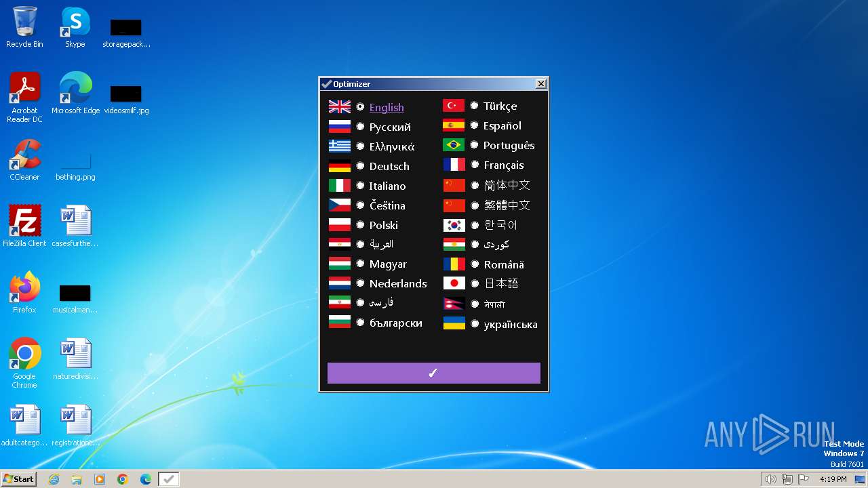Screen dimensions: 868x488
Task: Click the Romanian flag icon
Action: click(454, 264)
